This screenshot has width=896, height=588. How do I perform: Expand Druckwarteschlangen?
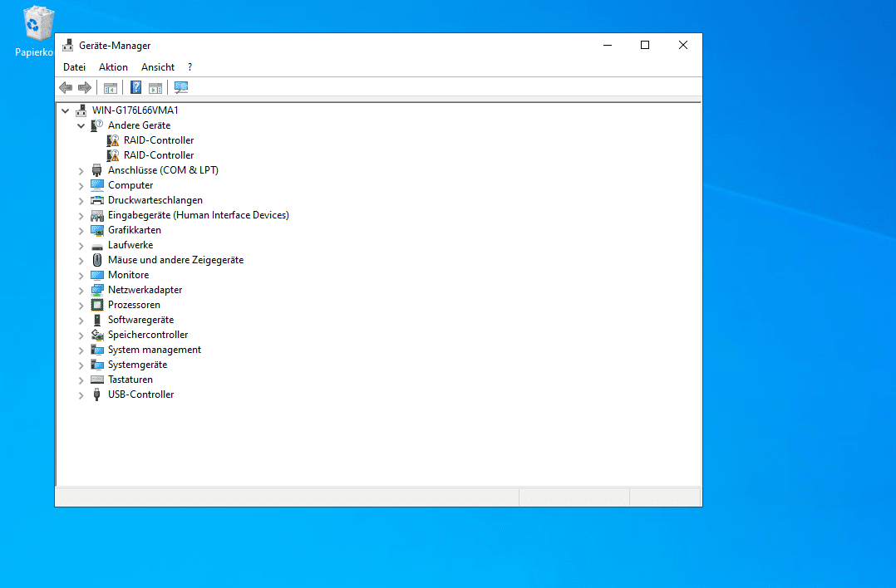click(81, 200)
